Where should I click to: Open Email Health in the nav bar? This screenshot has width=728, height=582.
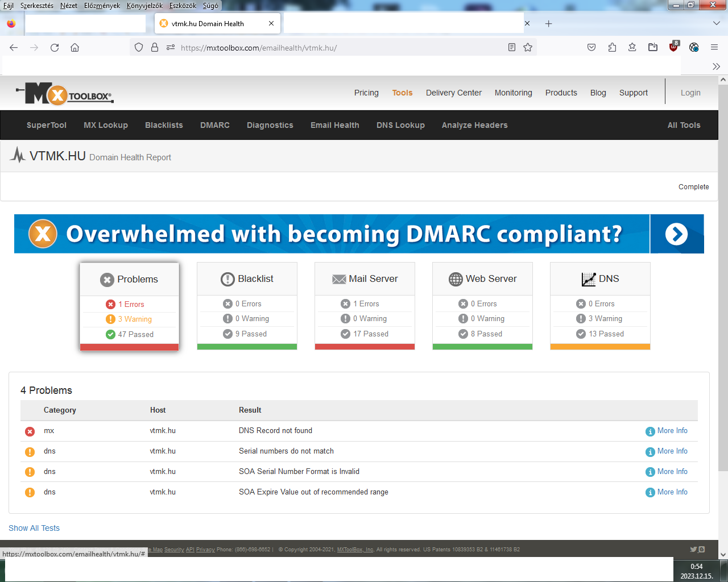tap(335, 125)
